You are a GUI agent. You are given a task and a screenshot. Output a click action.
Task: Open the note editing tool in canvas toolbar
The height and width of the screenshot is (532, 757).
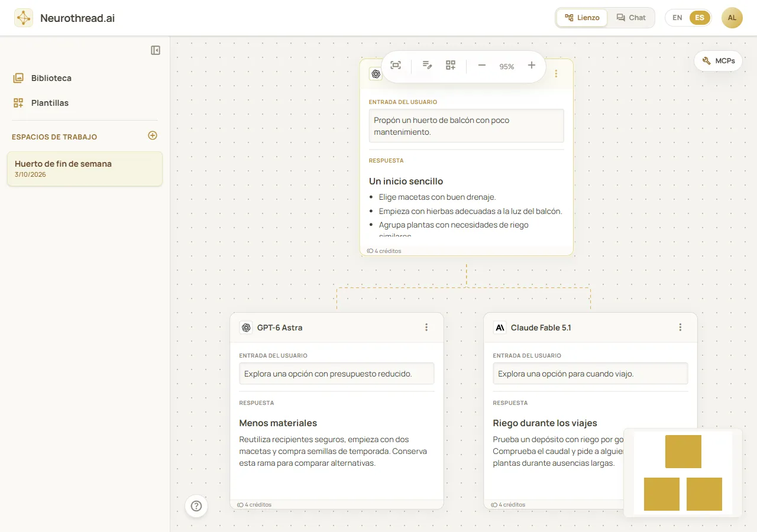(427, 66)
